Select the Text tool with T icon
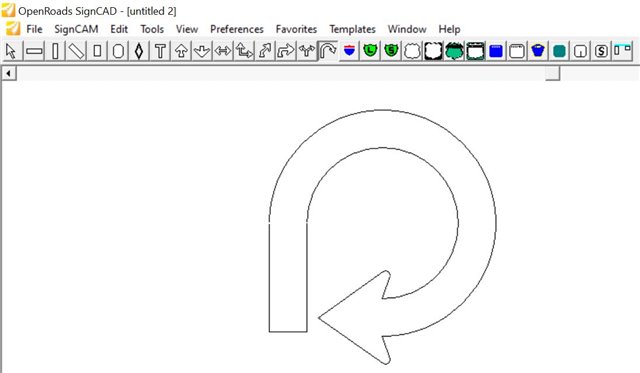 tap(160, 51)
